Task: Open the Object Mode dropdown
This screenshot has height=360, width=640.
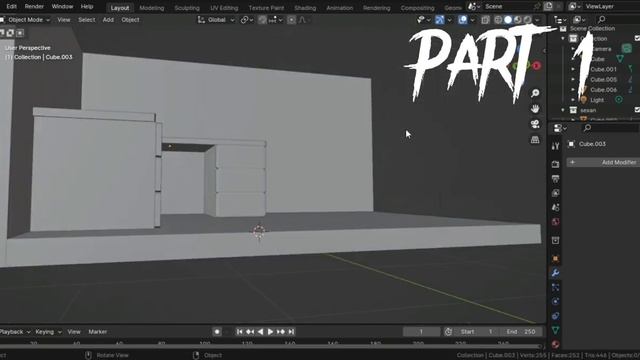Action: (x=25, y=20)
